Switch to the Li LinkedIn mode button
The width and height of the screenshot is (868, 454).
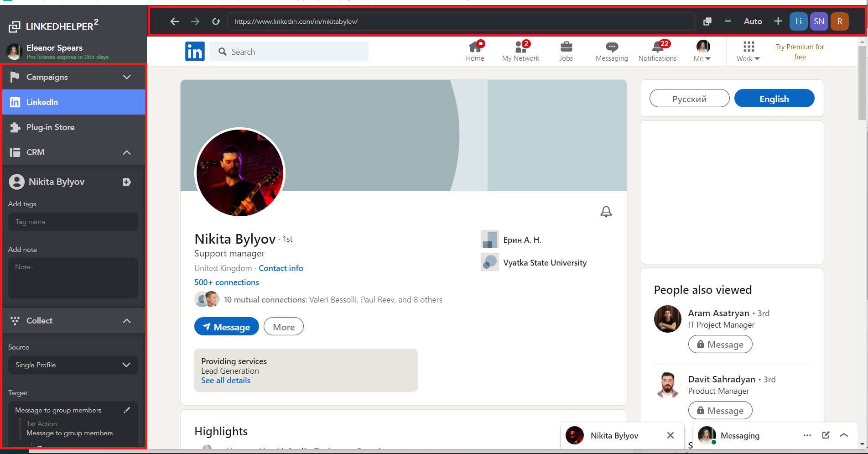click(799, 21)
